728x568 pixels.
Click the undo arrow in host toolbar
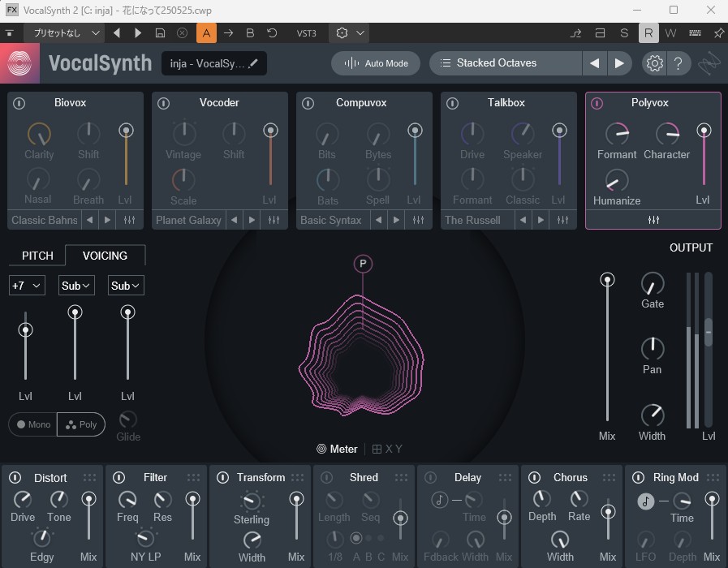click(273, 33)
